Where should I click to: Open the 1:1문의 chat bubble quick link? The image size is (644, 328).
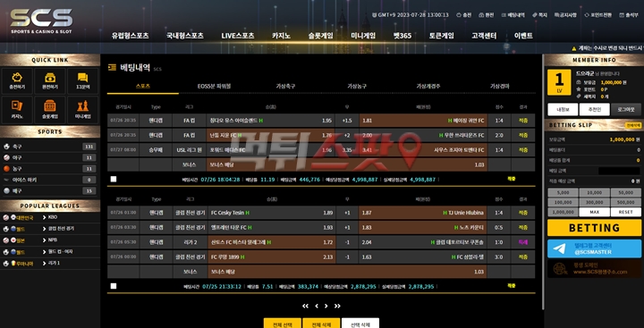click(82, 81)
